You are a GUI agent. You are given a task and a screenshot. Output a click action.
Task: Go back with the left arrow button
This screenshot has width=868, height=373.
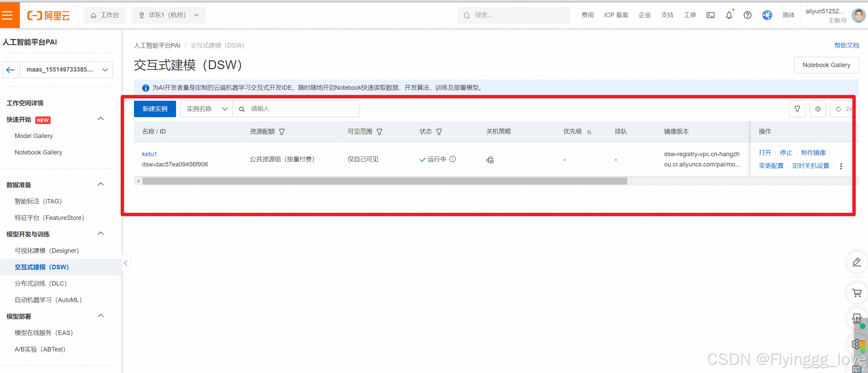click(x=10, y=70)
